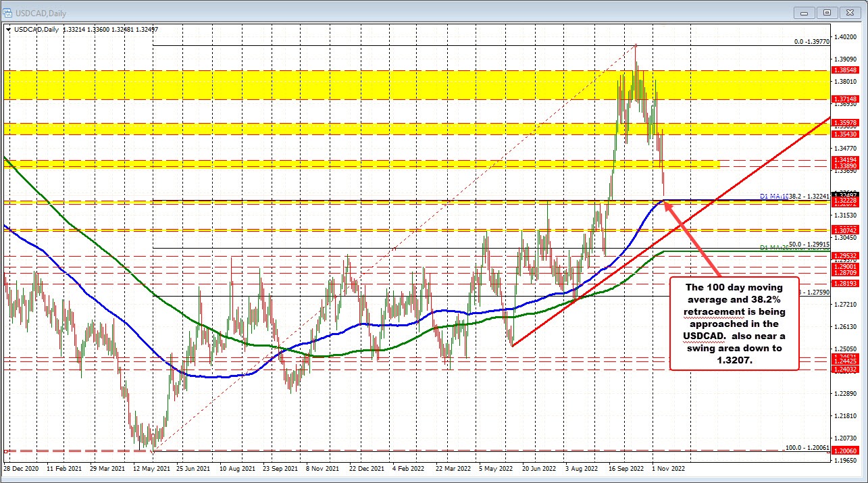Screen dimensions: 868x483
Task: Select the minimize button of the chart window
Action: point(803,12)
